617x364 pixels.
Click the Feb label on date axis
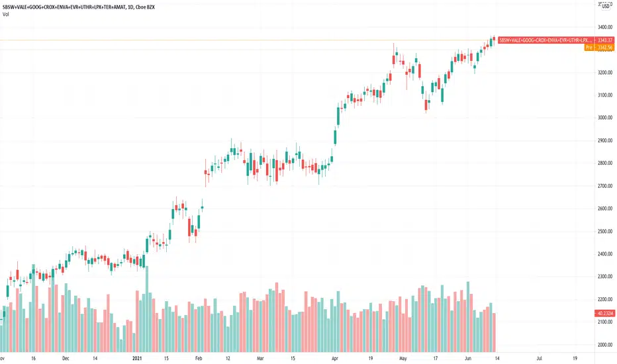(x=199, y=358)
